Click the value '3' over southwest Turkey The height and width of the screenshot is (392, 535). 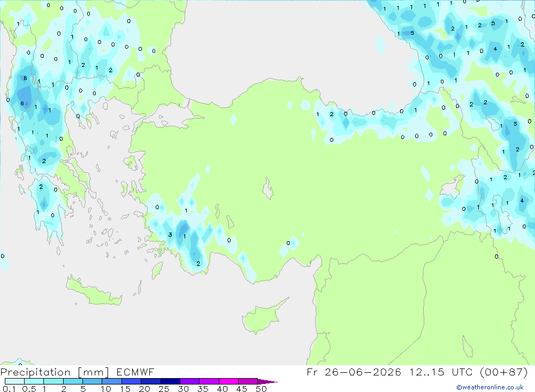click(x=170, y=235)
